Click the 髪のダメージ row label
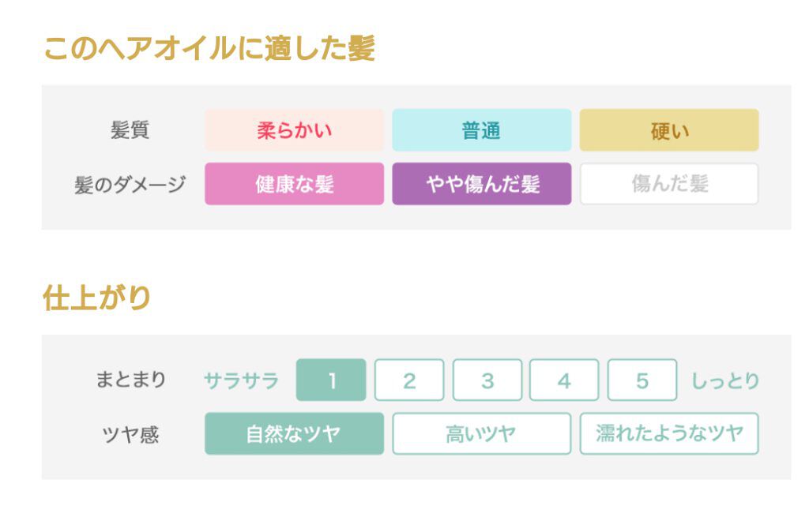Viewport: 809px width, 532px height. pos(130,185)
